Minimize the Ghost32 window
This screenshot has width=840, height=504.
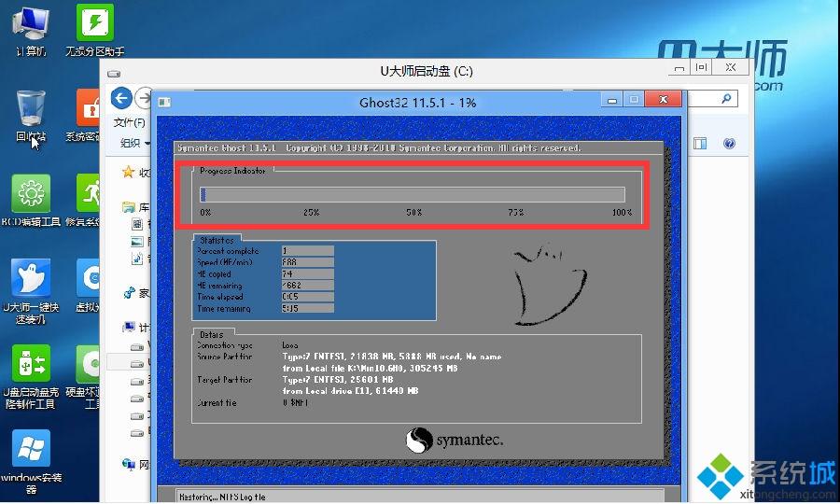611,100
